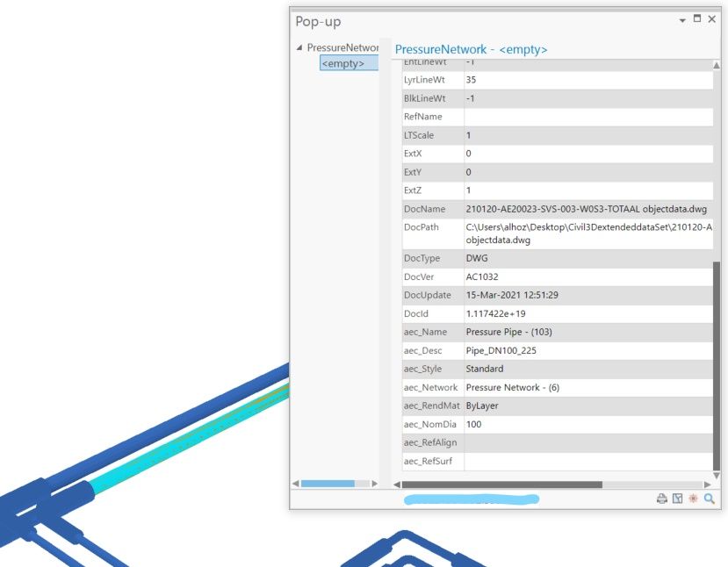Image resolution: width=728 pixels, height=567 pixels.
Task: Click the LTScale field label
Action: [418, 135]
